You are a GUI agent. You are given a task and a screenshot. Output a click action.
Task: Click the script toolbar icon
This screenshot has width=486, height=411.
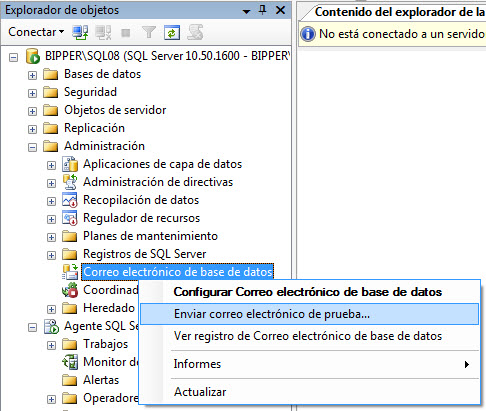coord(195,32)
